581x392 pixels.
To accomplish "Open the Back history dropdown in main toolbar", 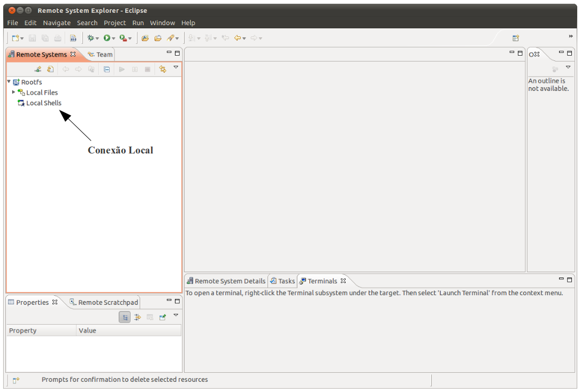I will [244, 39].
